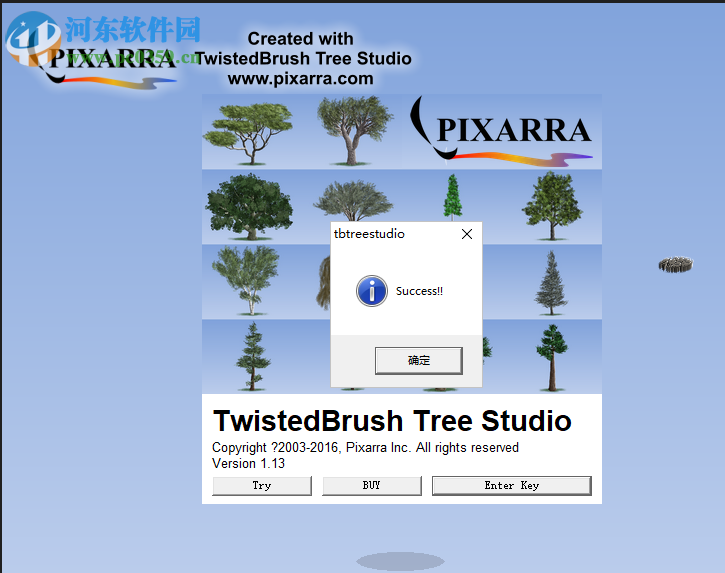
Task: Click the Enter Key button
Action: [x=512, y=486]
